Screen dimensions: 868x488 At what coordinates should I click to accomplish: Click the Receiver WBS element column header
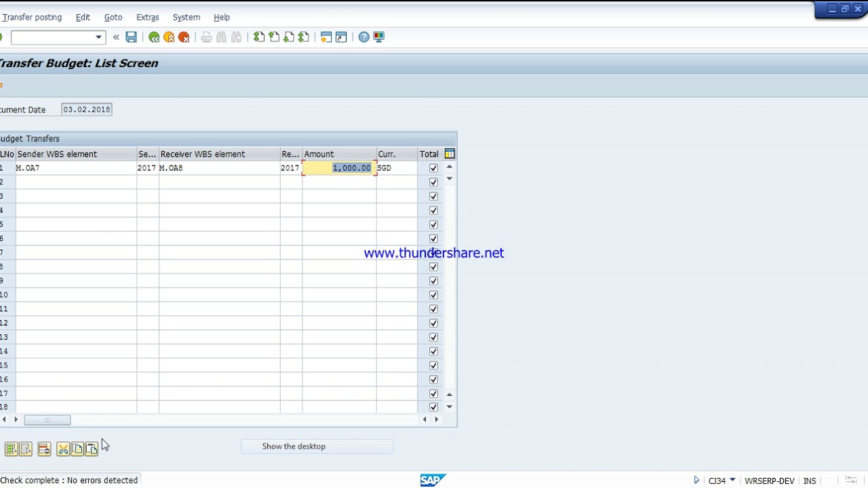point(219,154)
